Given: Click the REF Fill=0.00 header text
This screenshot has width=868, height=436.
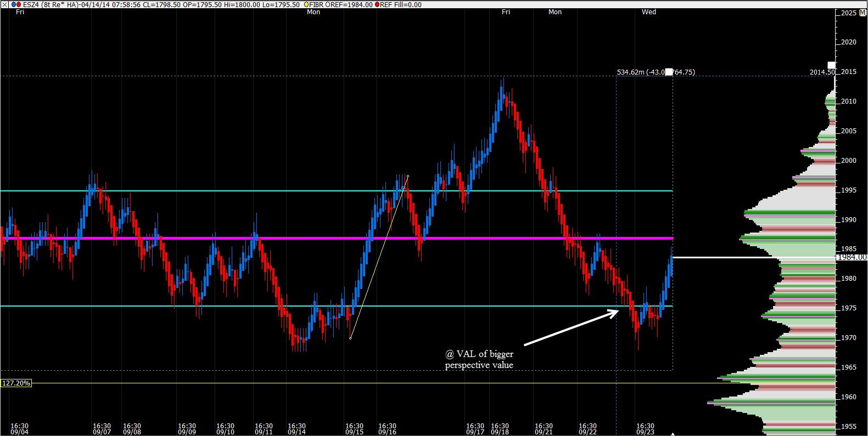Looking at the screenshot, I should click(x=401, y=4).
